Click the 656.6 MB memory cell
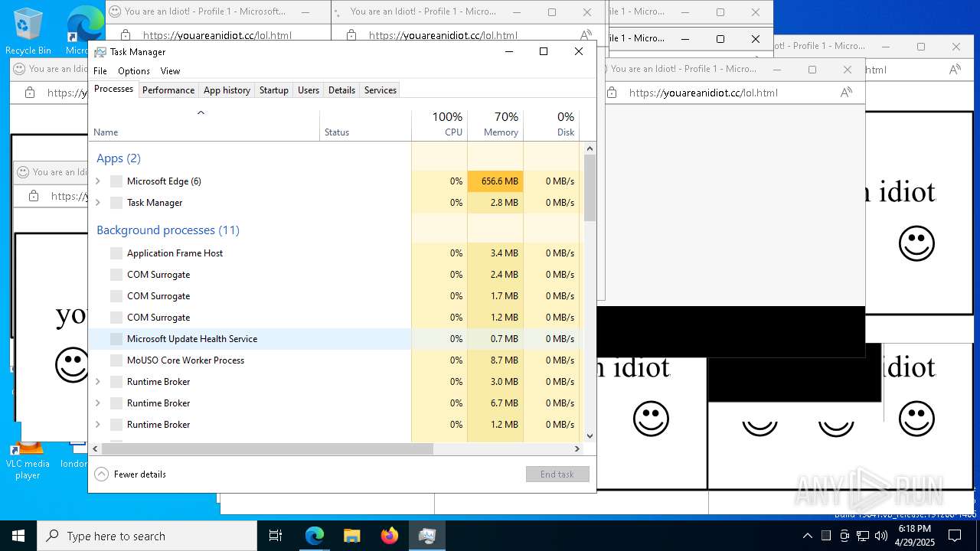This screenshot has height=551, width=980. coord(495,181)
